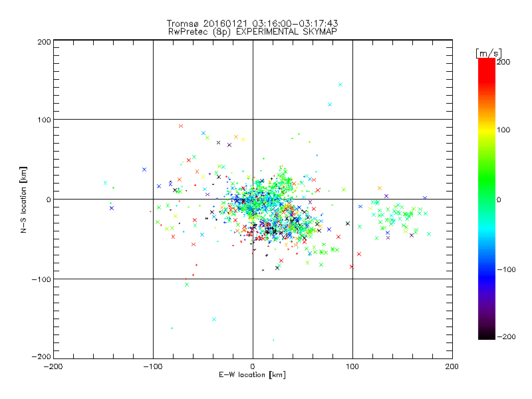Image resolution: width=532 pixels, height=399 pixels.
Task: Click the y-axis tick label '100'
Action: (44, 120)
